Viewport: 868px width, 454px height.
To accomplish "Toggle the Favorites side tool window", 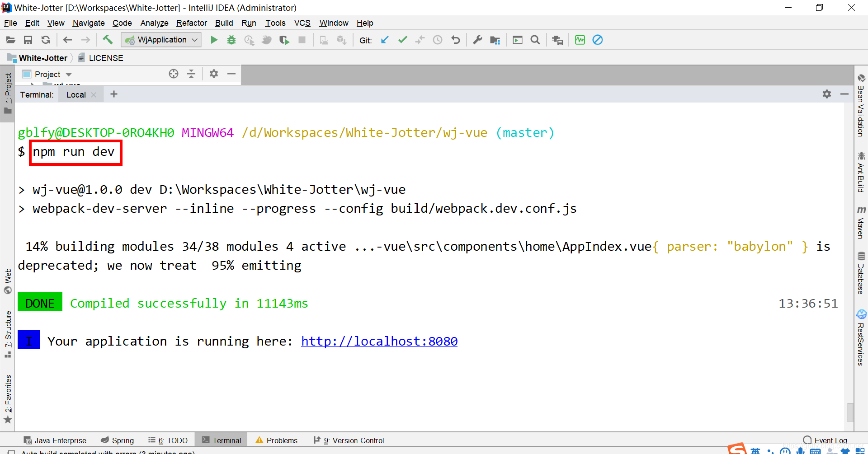I will pyautogui.click(x=8, y=398).
